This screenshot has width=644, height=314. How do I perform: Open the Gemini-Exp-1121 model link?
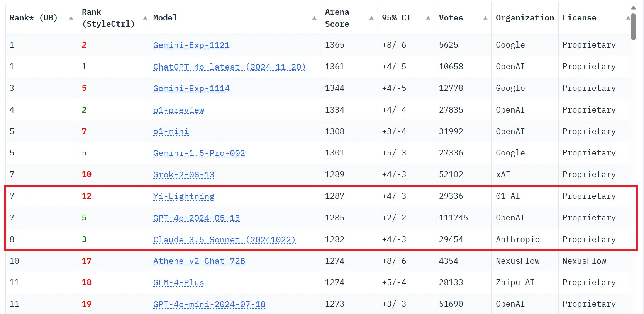[x=191, y=45]
